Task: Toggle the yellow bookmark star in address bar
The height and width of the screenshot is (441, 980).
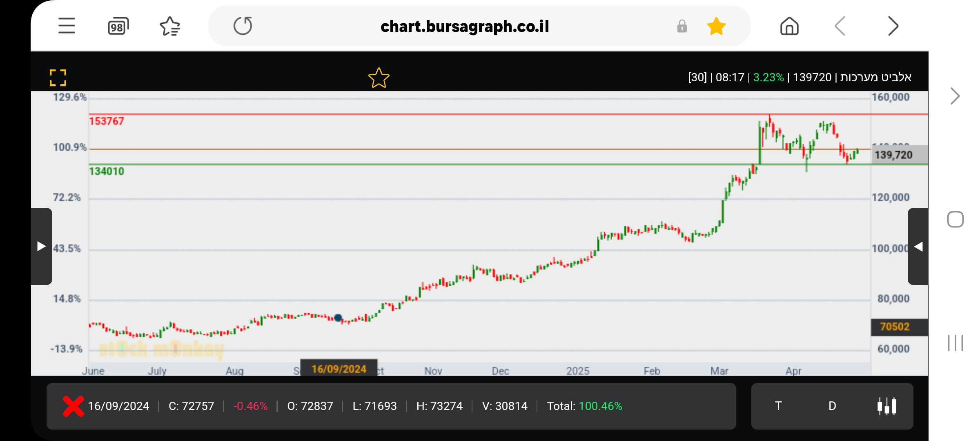Action: (x=716, y=27)
